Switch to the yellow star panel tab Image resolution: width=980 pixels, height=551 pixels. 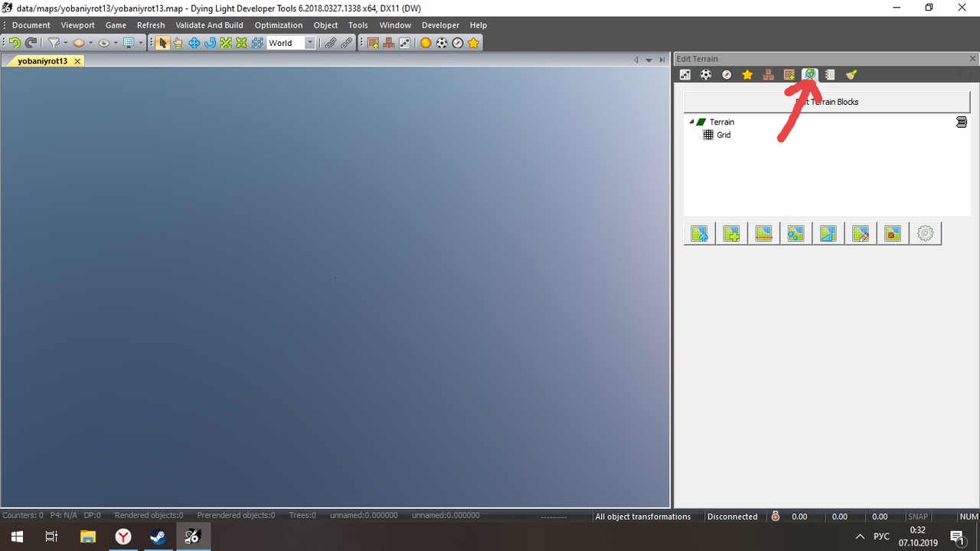click(747, 74)
